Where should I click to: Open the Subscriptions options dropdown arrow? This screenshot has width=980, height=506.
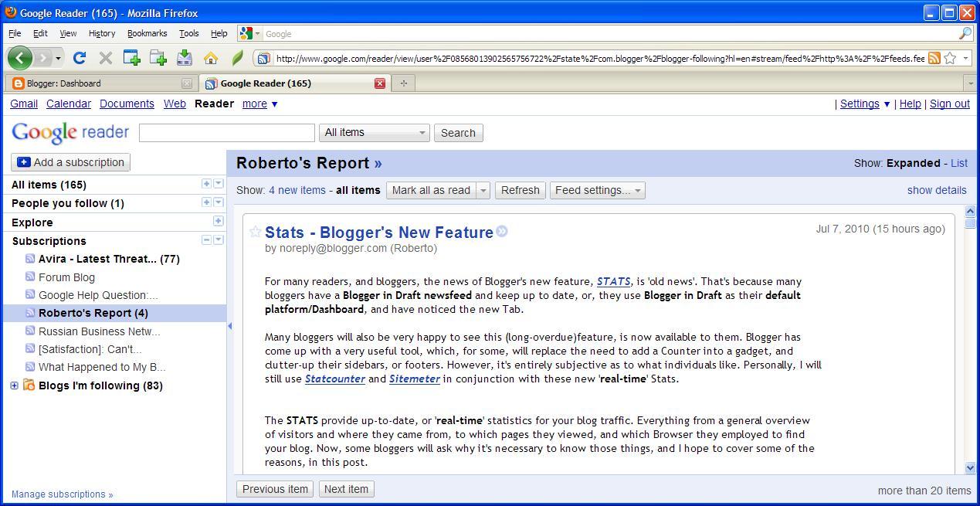(219, 239)
